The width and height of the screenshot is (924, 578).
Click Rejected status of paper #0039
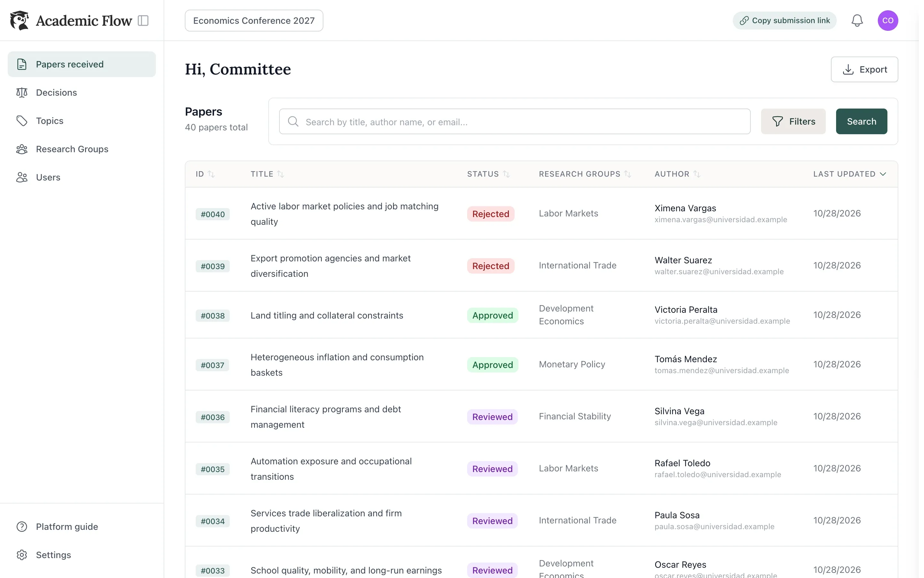(x=491, y=266)
